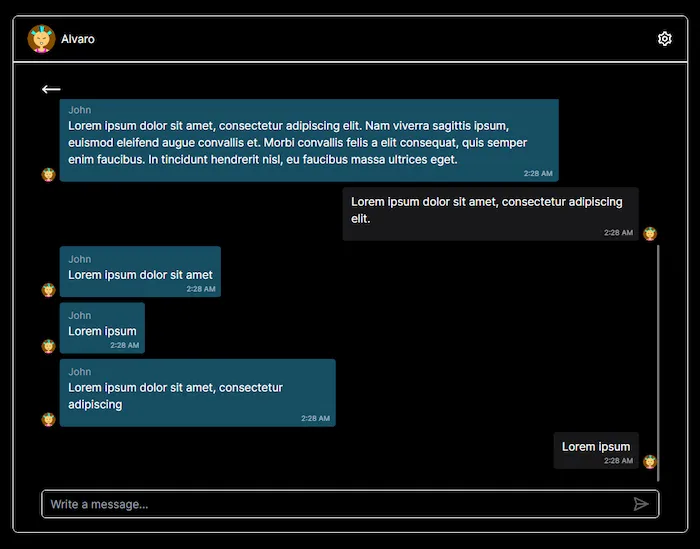The height and width of the screenshot is (549, 700).
Task: Click avatar next to John's "Lorem ipsum dolor sit amet" message
Action: 48,290
